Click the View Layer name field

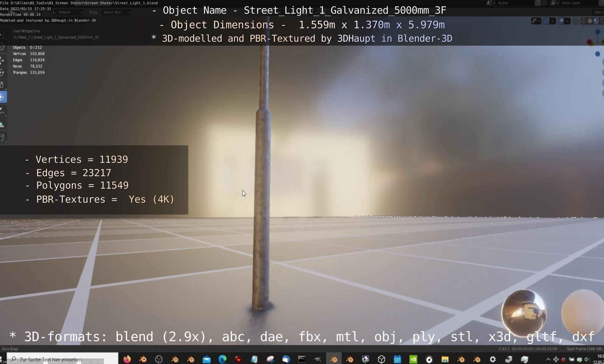[578, 3]
